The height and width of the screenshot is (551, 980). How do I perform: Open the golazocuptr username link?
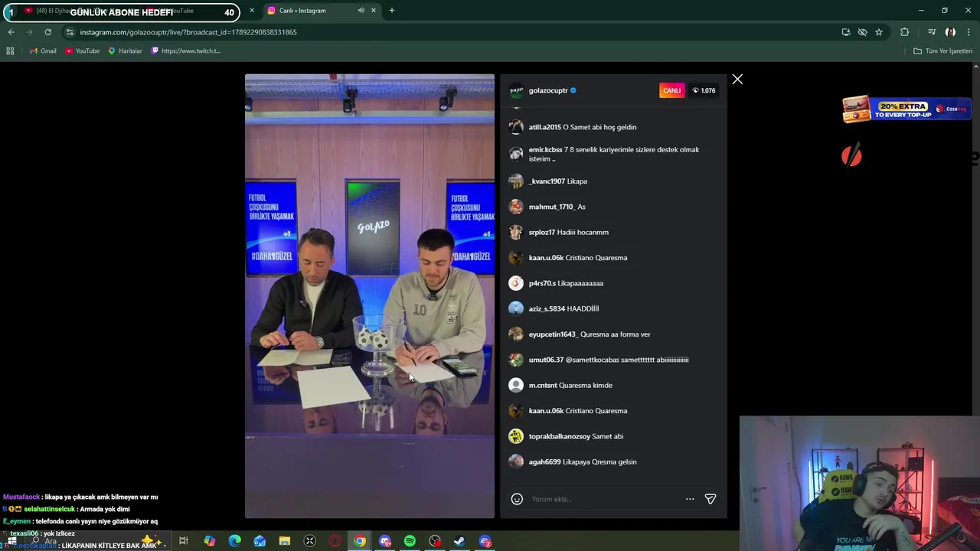548,90
